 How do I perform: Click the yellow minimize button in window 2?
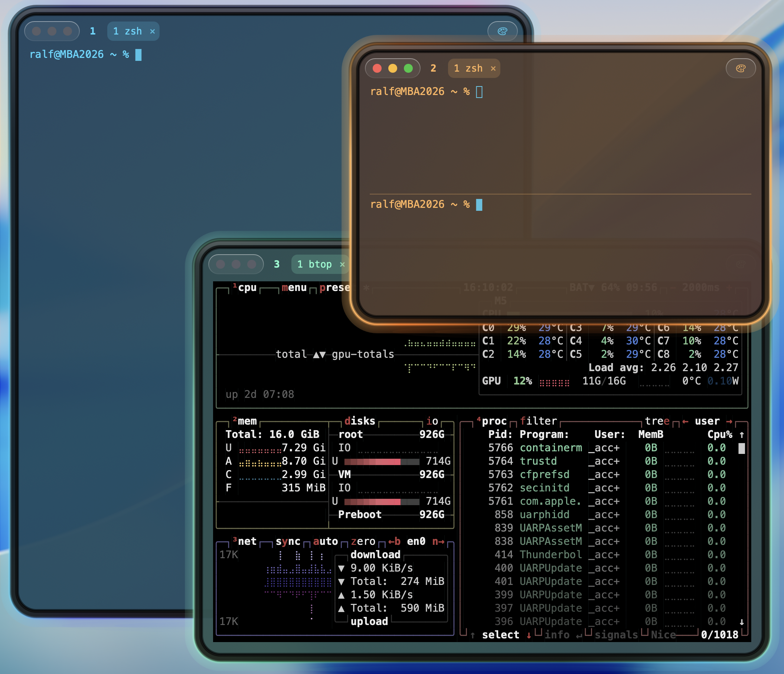point(393,68)
